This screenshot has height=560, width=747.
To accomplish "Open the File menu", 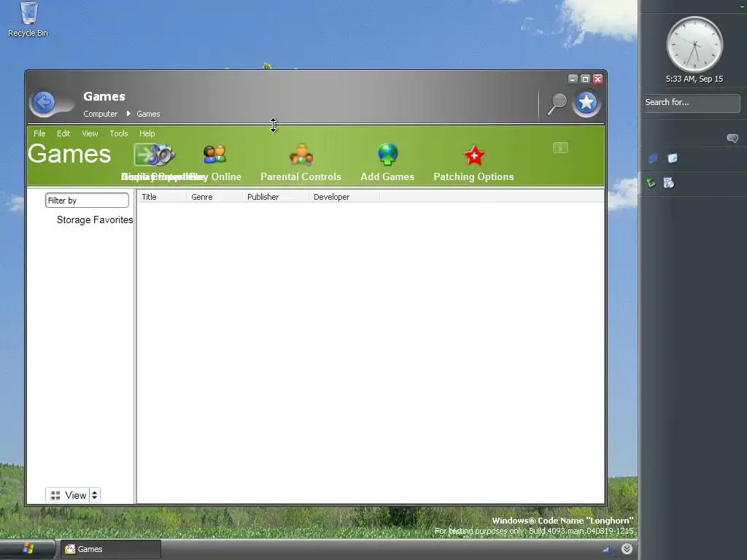I will 39,134.
